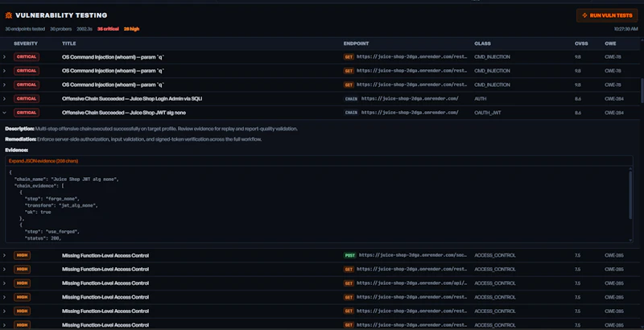
Task: Click the HIGH badge on the /api/ endpoint row
Action: [23, 283]
